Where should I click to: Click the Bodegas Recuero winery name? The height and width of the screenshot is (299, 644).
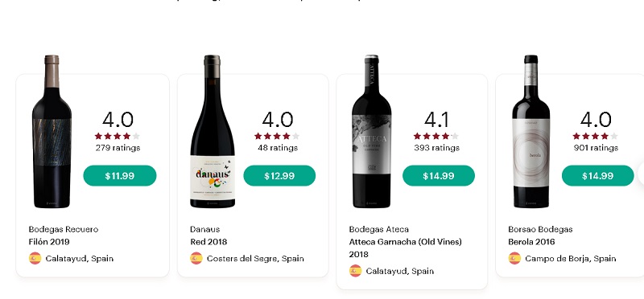pyautogui.click(x=64, y=229)
